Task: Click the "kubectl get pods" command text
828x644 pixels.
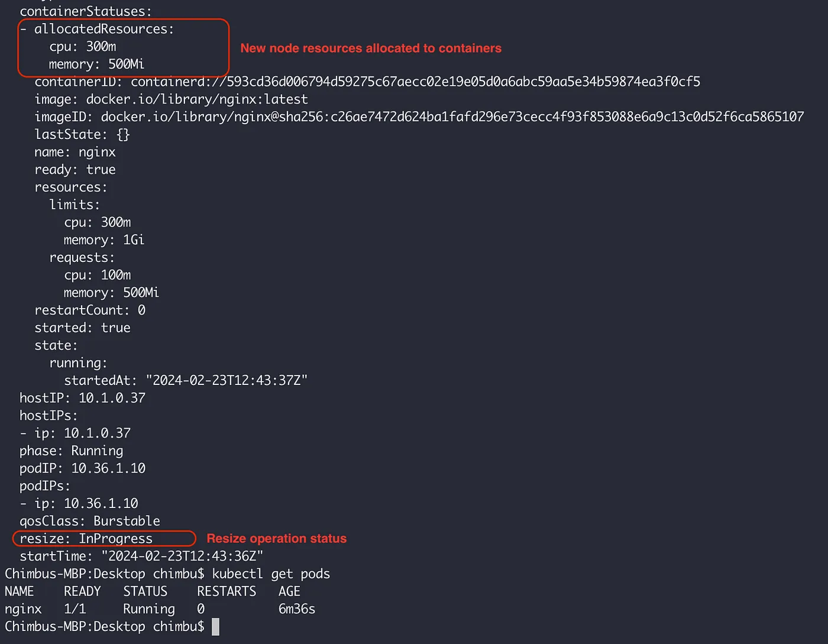Action: click(x=271, y=574)
